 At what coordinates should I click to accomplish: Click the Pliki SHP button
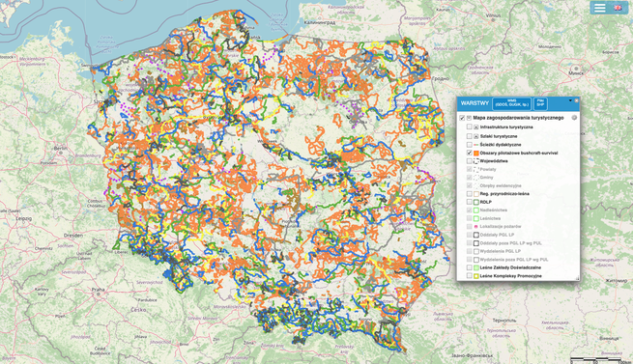tap(540, 103)
